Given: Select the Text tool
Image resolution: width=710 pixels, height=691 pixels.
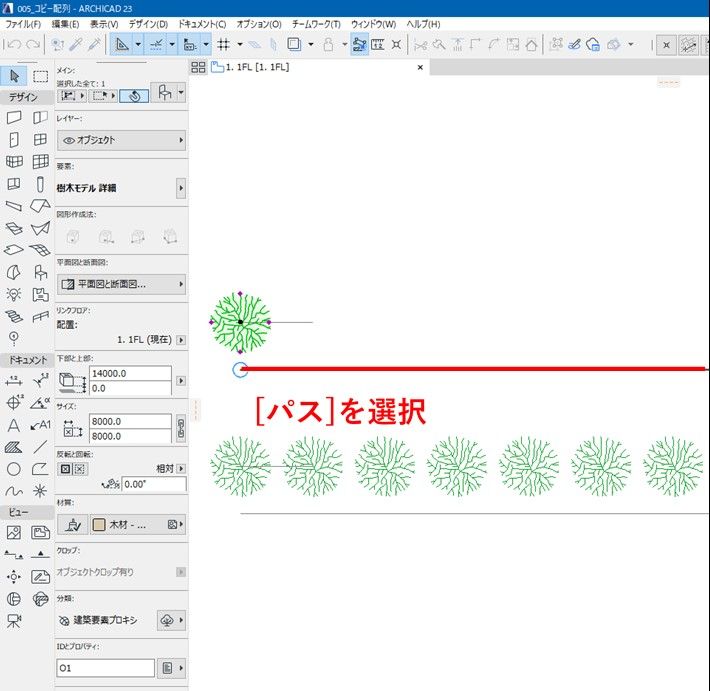Looking at the screenshot, I should point(14,425).
